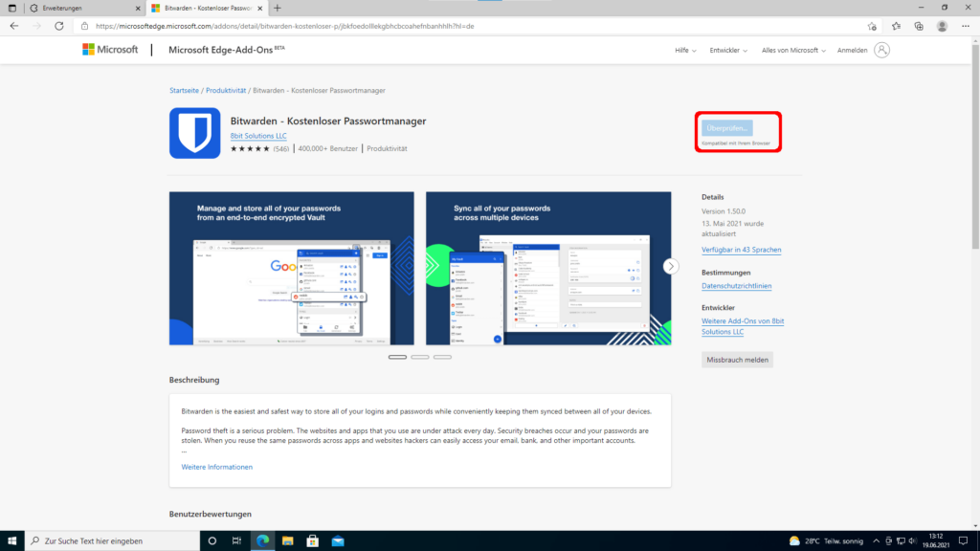980x551 pixels.
Task: Go back to the previous page
Action: point(14,26)
